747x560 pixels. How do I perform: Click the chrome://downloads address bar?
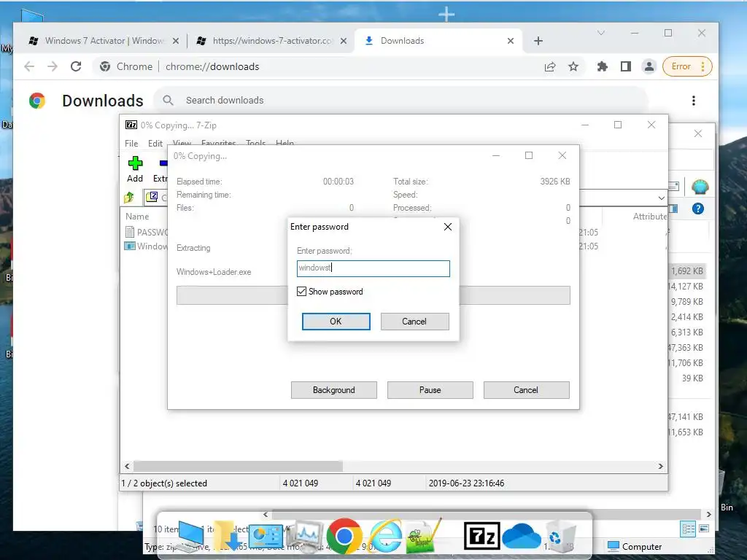coord(212,66)
